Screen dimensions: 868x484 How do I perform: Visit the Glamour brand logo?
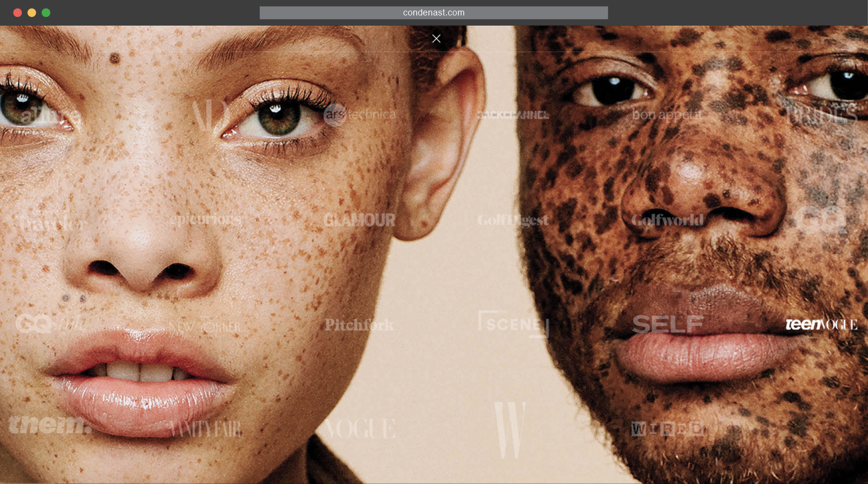359,220
